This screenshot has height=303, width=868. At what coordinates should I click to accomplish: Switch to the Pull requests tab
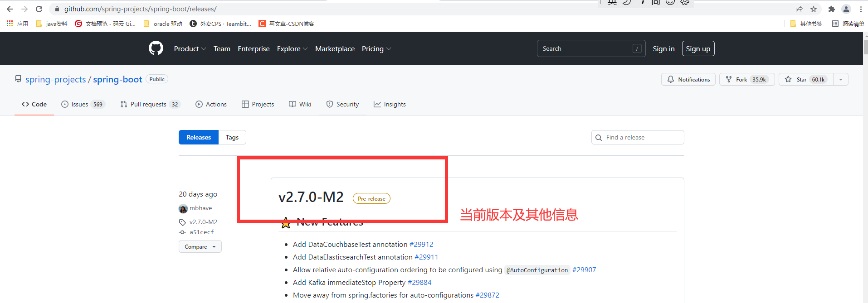click(x=150, y=104)
